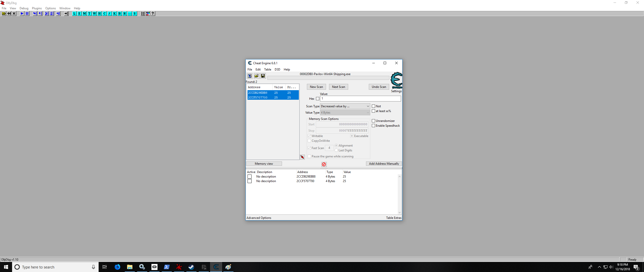The width and height of the screenshot is (644, 272).
Task: Activate the 2CCF5707700 entry checkbox
Action: pyautogui.click(x=250, y=181)
